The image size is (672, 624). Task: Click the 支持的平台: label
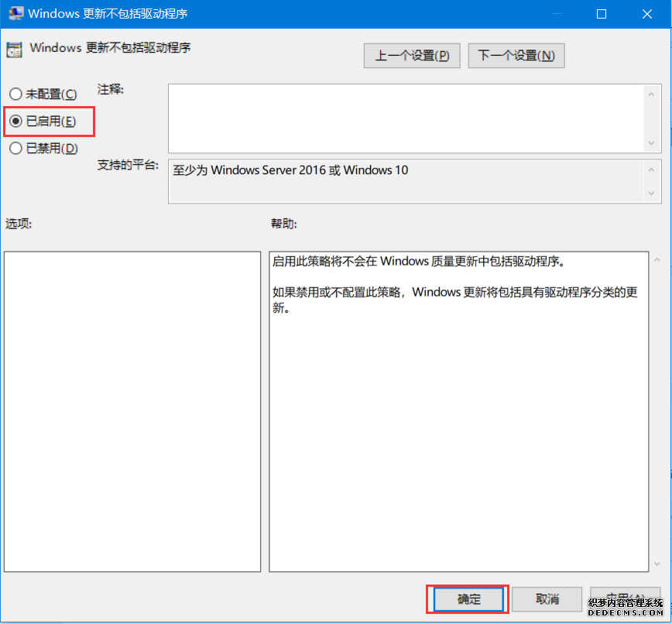point(128,165)
